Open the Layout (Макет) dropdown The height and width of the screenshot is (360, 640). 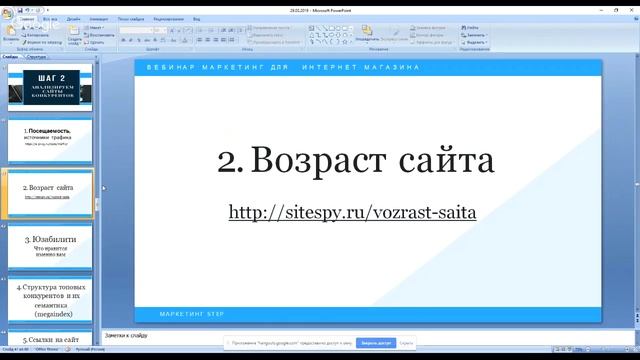click(94, 28)
